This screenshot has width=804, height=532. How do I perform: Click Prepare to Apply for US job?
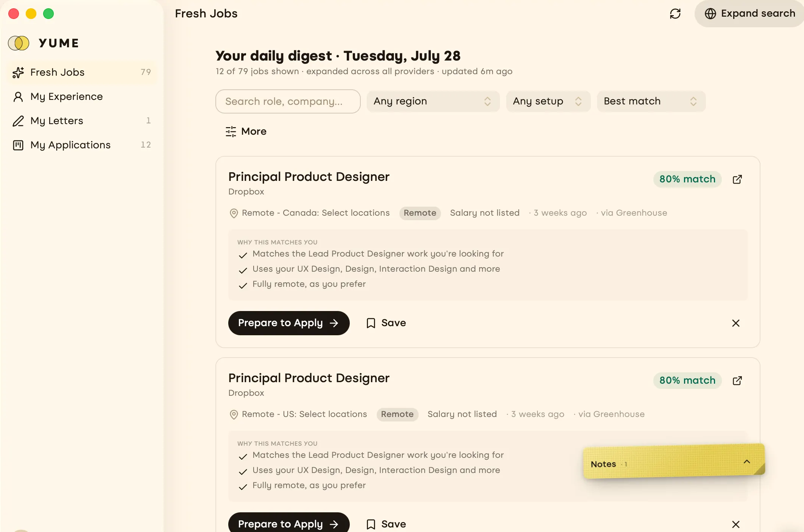coord(289,524)
